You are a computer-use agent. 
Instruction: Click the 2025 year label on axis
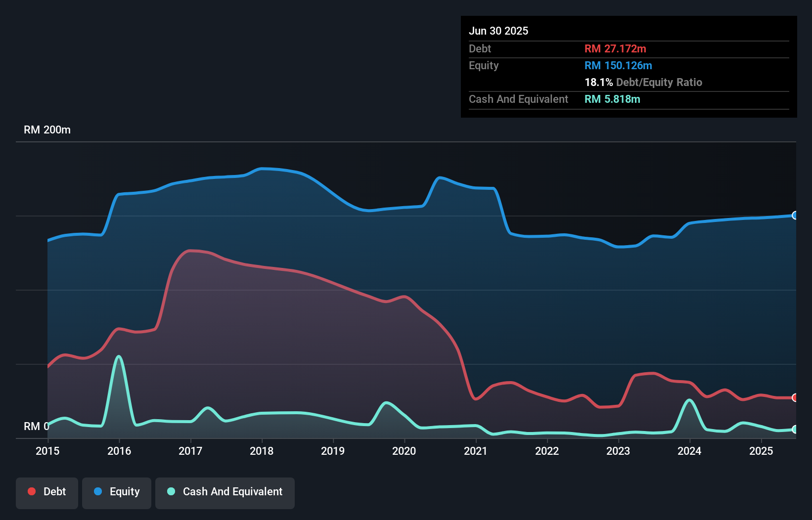click(x=762, y=451)
